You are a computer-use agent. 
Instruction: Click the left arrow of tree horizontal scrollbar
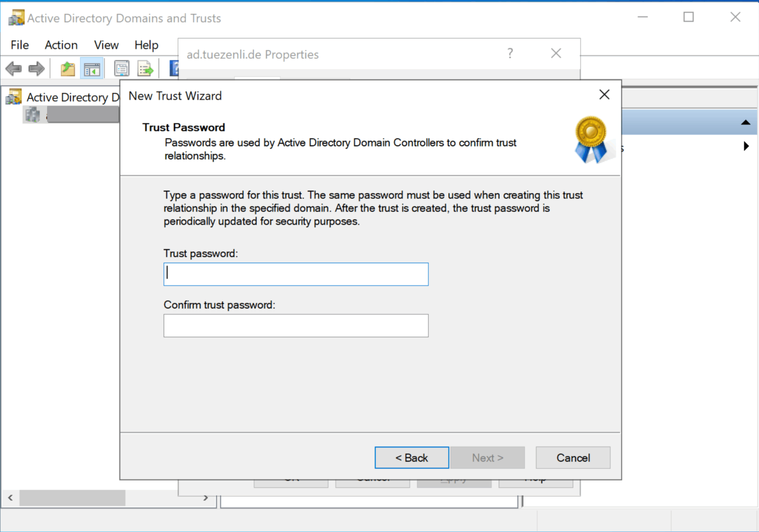click(11, 498)
